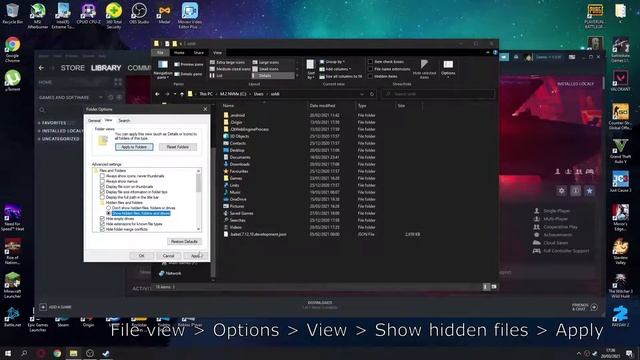Select Preview pane icon in ribbon
This screenshot has height=360, width=640.
[x=177, y=64]
